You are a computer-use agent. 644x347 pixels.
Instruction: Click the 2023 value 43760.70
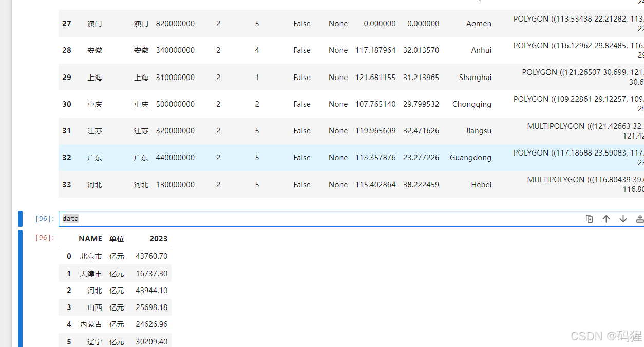(x=151, y=256)
